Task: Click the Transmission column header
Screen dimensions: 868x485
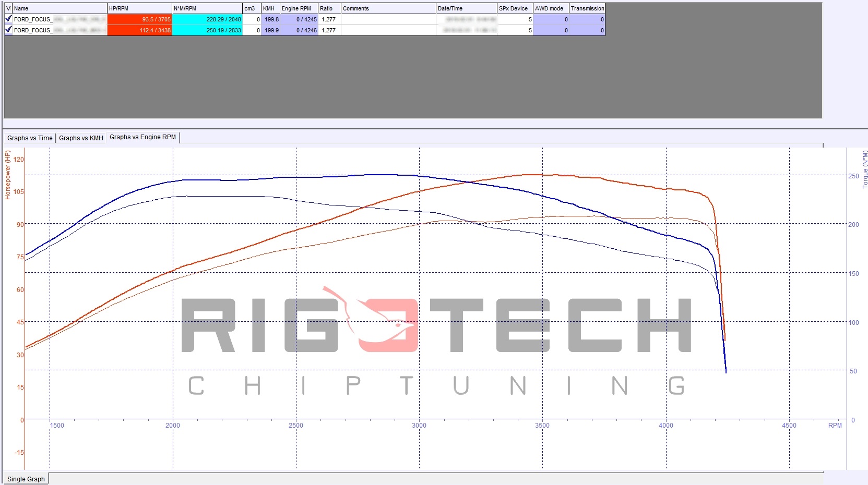Action: [x=587, y=8]
